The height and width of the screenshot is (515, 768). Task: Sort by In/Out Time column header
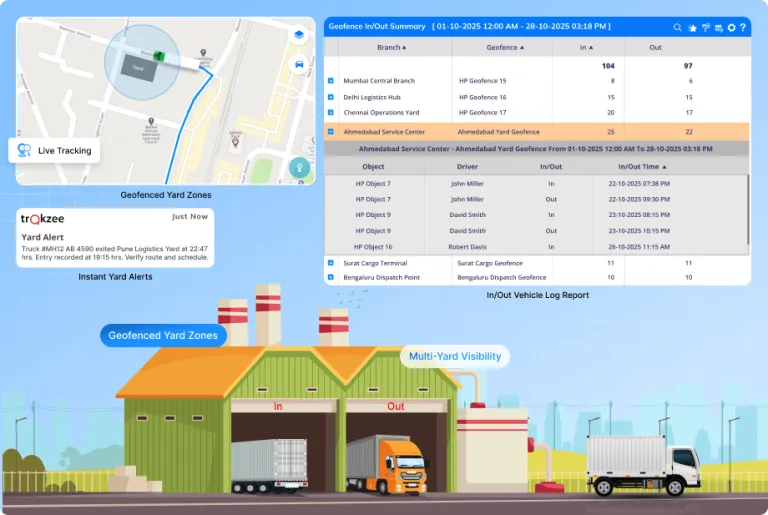tap(642, 167)
